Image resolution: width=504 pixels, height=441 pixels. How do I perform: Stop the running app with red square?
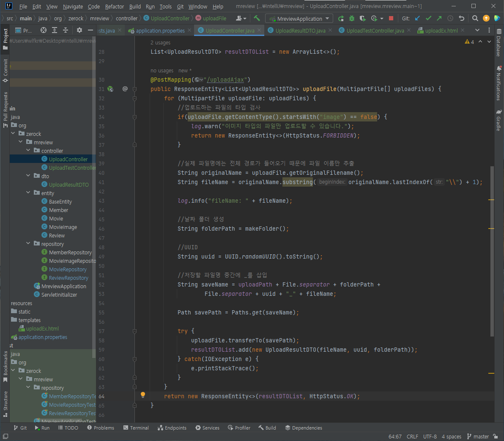click(391, 18)
